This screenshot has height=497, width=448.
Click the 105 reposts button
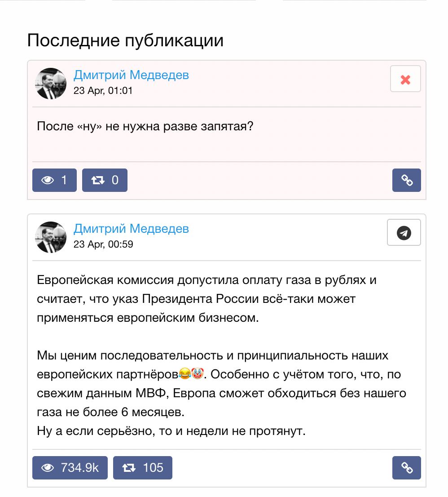[x=143, y=467]
